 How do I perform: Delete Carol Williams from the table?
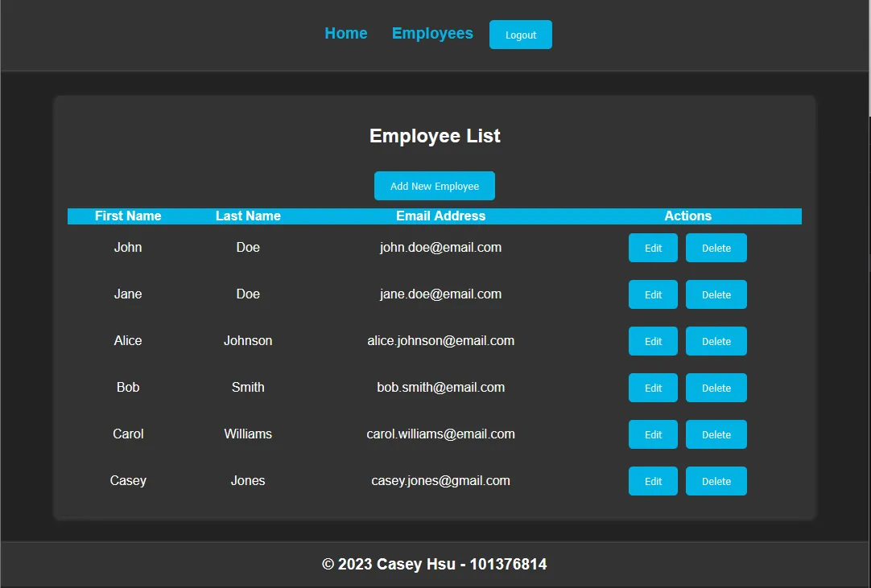[x=716, y=434]
